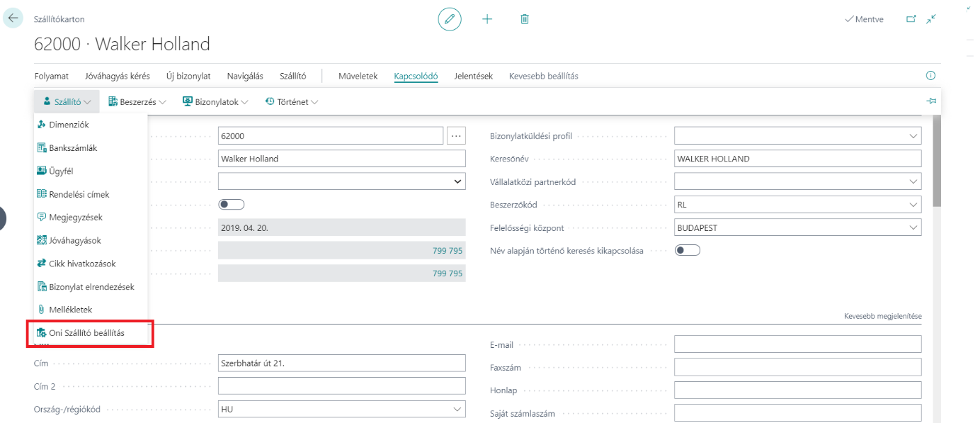This screenshot has width=980, height=423.
Task: Open Új bizonylat menu
Action: 188,76
